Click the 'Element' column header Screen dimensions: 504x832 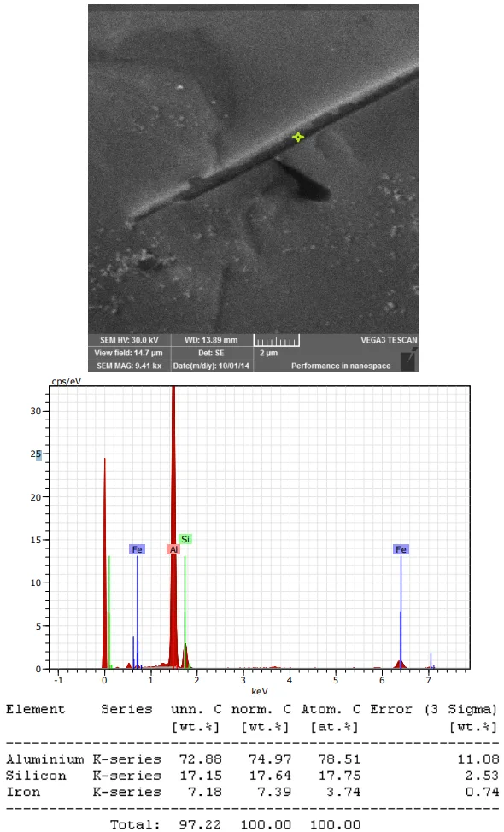(36, 710)
